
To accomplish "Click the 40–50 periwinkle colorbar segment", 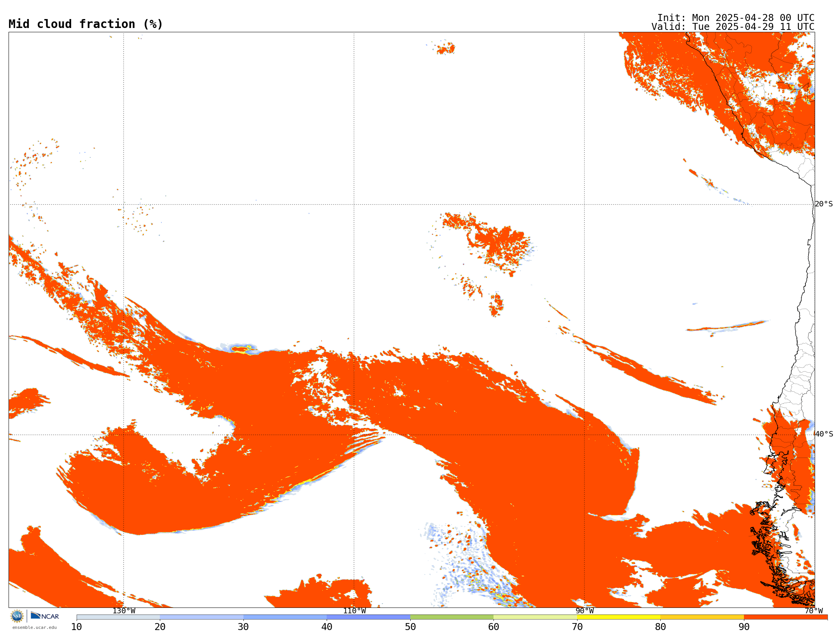I will (x=368, y=617).
